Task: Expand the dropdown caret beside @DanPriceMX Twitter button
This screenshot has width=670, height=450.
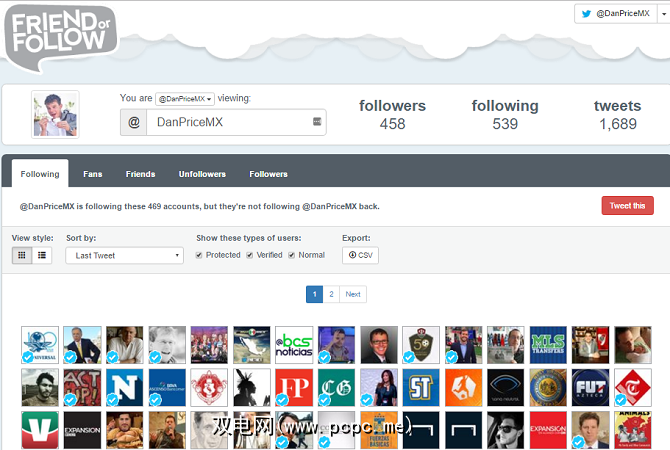Action: point(664,14)
